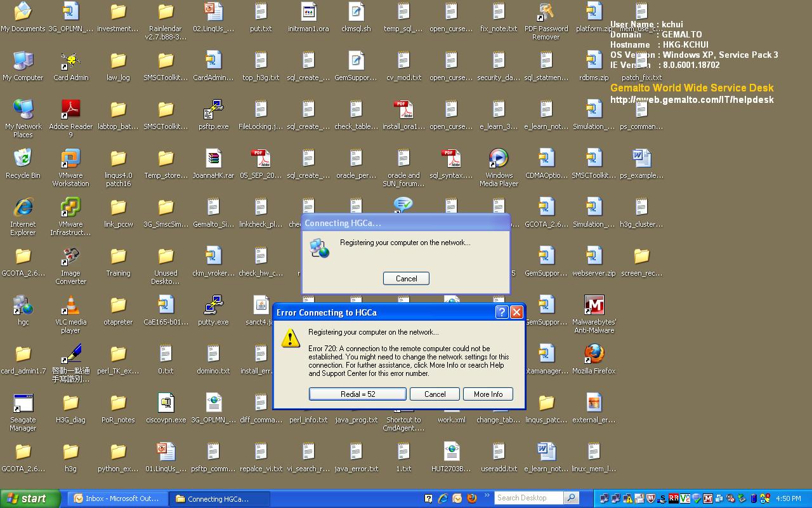This screenshot has width=812, height=508.
Task: Select the otapreter folder
Action: point(118,311)
